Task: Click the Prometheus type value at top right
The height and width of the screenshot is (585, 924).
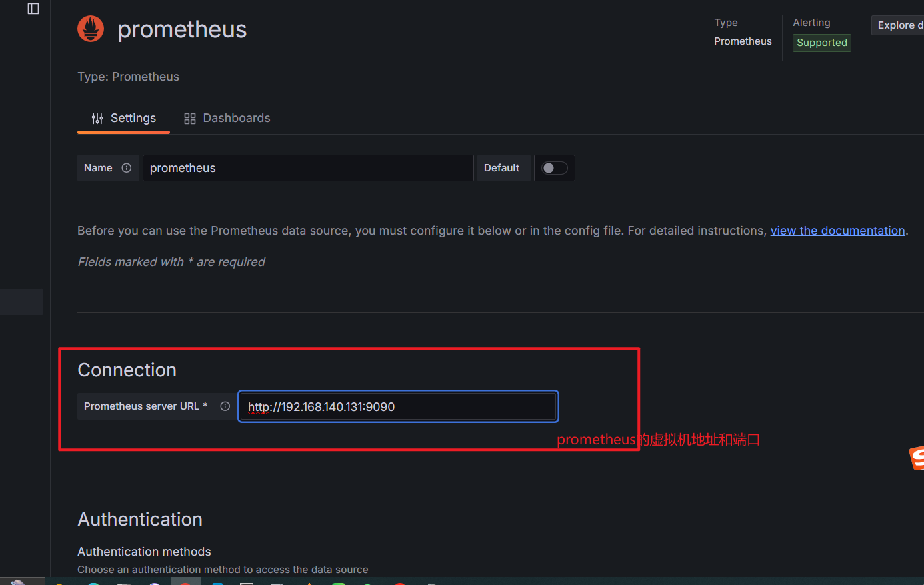Action: click(x=743, y=41)
